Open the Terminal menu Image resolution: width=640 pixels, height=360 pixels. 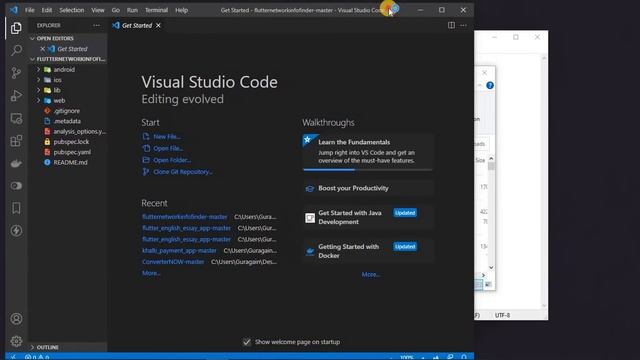tap(156, 10)
